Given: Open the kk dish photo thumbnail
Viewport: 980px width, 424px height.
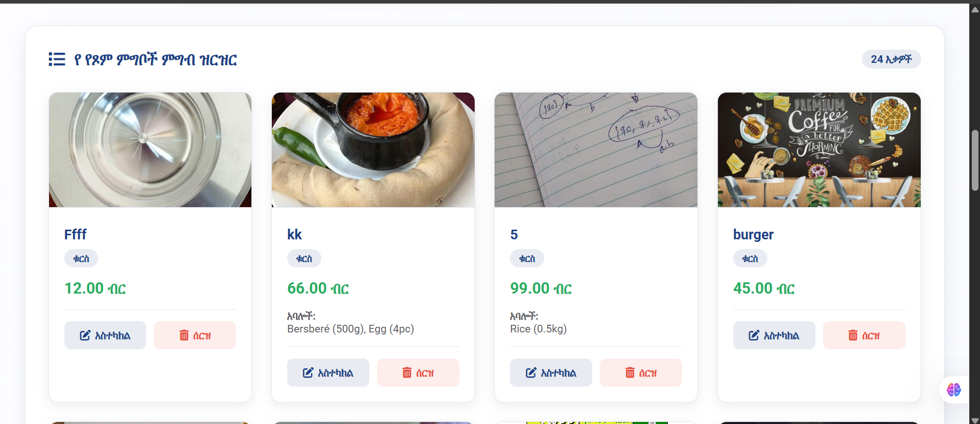Looking at the screenshot, I should point(372,150).
